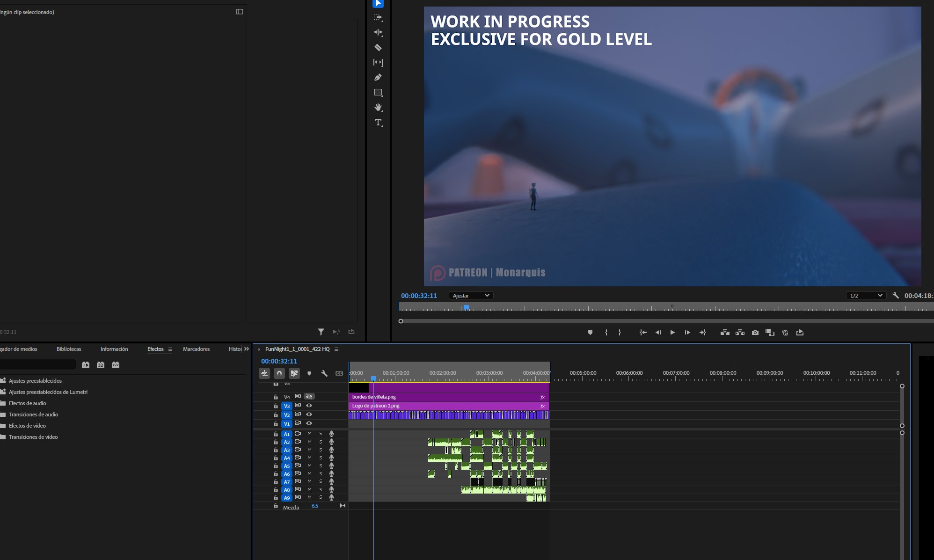Click the Program Monitor zoom scroll bar handle
Screen dimensions: 934x560
pos(401,321)
